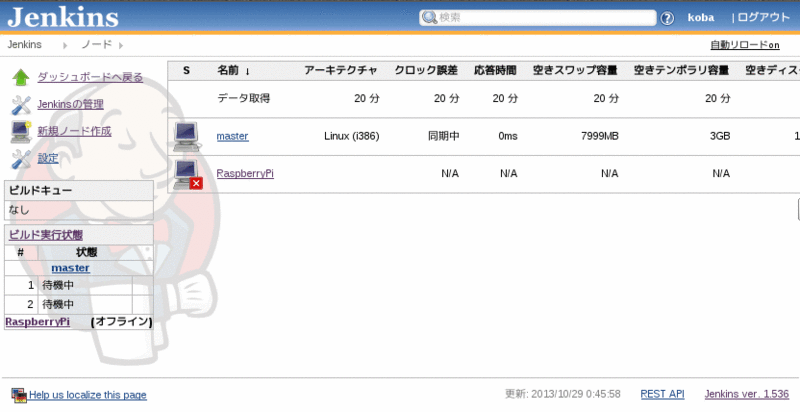Go to ダッシュボードへ戻る
800x412 pixels.
pyautogui.click(x=90, y=77)
